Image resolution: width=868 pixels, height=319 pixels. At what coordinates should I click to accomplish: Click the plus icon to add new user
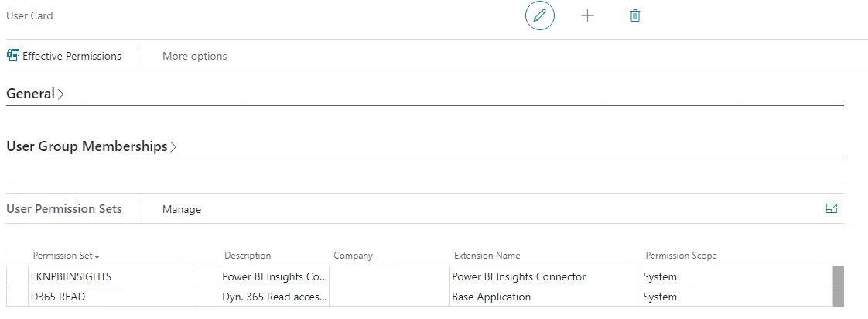(x=587, y=15)
